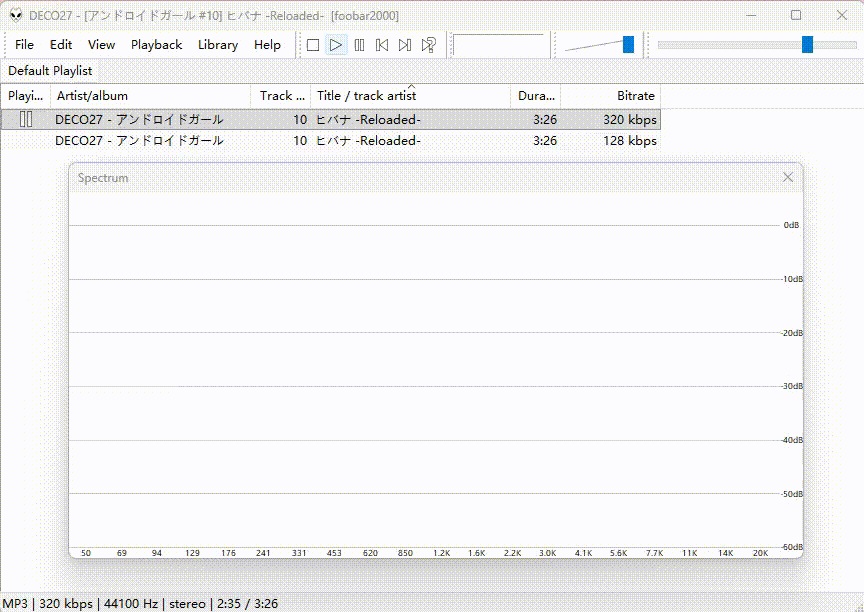Open the View menu

point(101,45)
